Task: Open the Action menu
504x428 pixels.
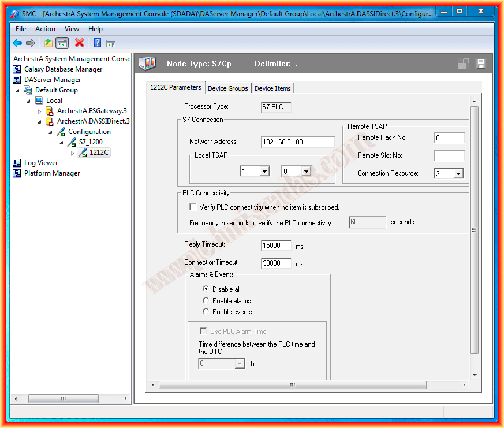Action: (45, 29)
